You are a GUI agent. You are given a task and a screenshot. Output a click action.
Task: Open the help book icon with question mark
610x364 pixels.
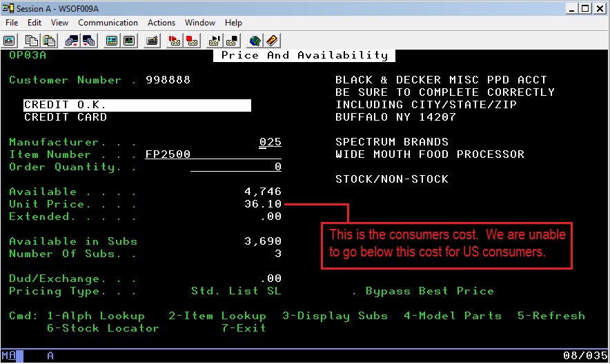(x=273, y=41)
